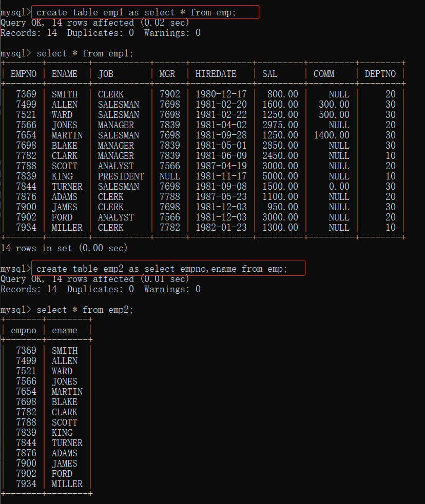The image size is (425, 504).
Task: Click salary value 1600.00
Action: point(280,105)
